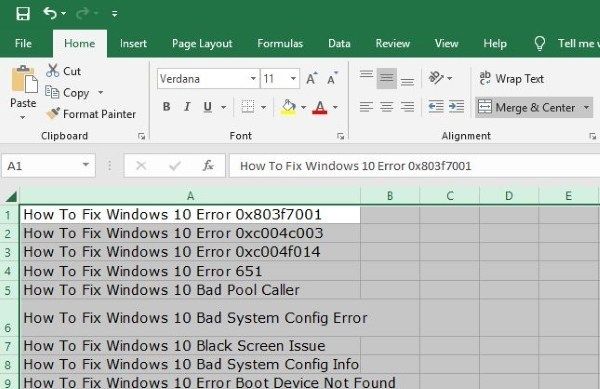This screenshot has height=389, width=600.
Task: Open the Data tab
Action: tap(339, 43)
